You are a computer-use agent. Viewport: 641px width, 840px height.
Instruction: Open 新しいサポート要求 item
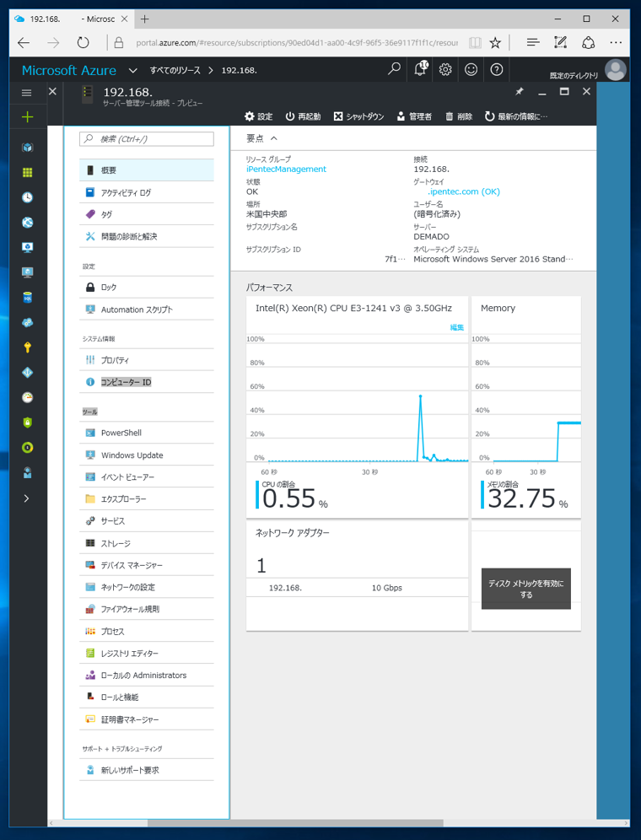click(146, 770)
